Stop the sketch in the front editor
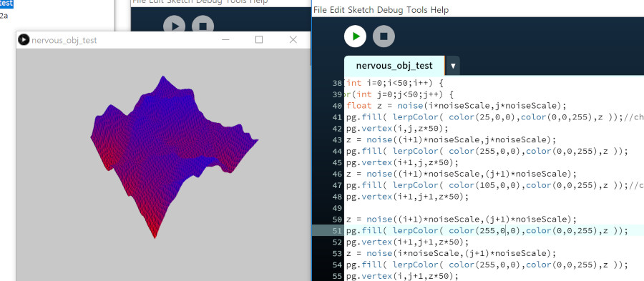The image size is (644, 281). (384, 36)
